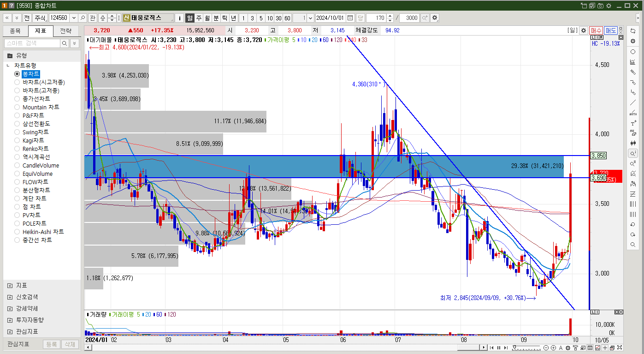Click the 매수 buy button
Image resolution: width=644 pixels, height=354 pixels.
pos(596,30)
